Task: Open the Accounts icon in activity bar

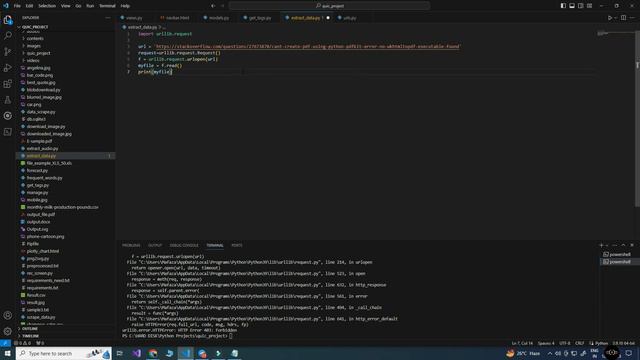Action: point(8,315)
